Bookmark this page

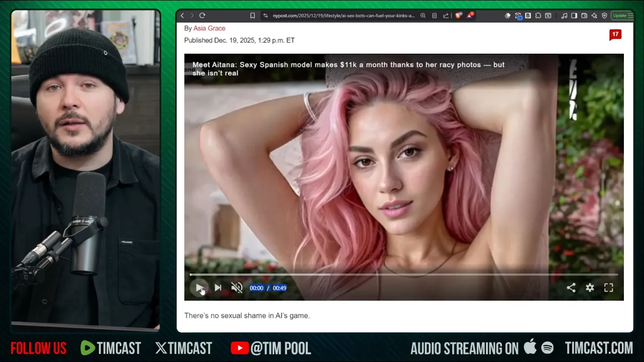pos(253,16)
